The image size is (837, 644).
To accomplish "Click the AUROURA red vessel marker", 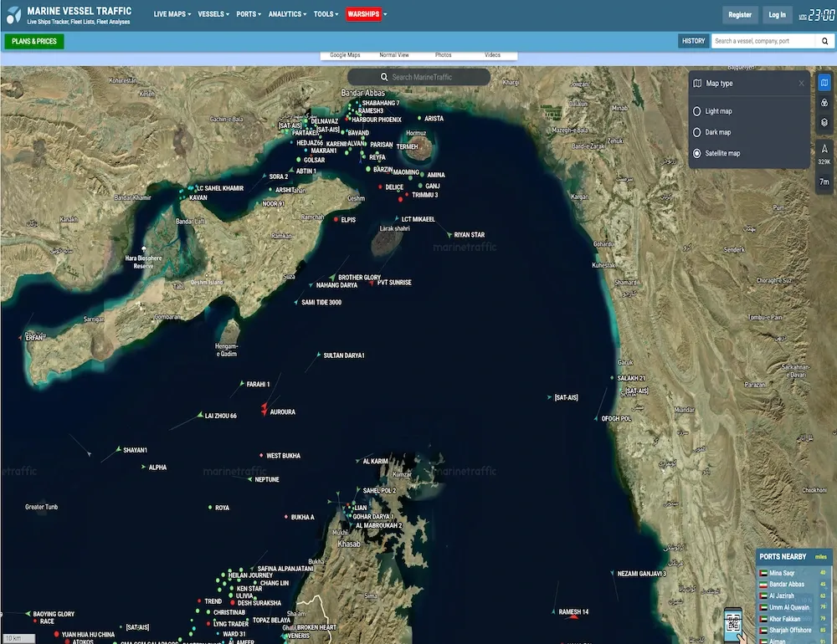I will click(264, 410).
